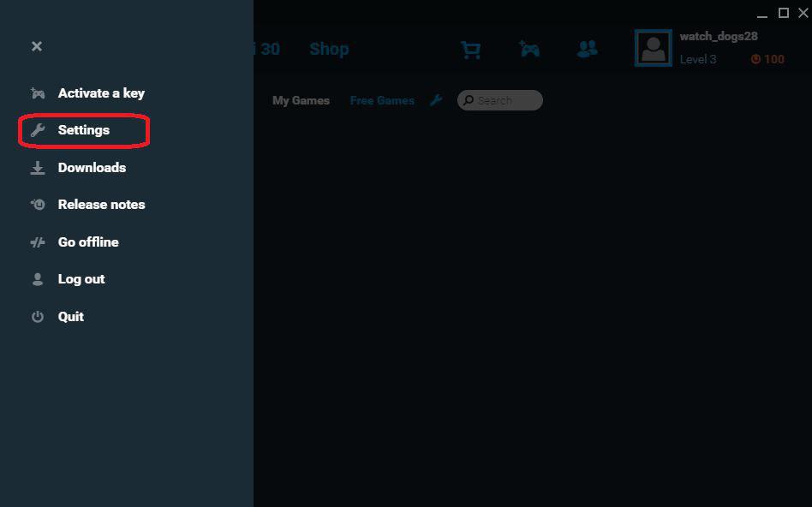Open recent games via controller icon
Screen dimensions: 812x507
[528, 49]
